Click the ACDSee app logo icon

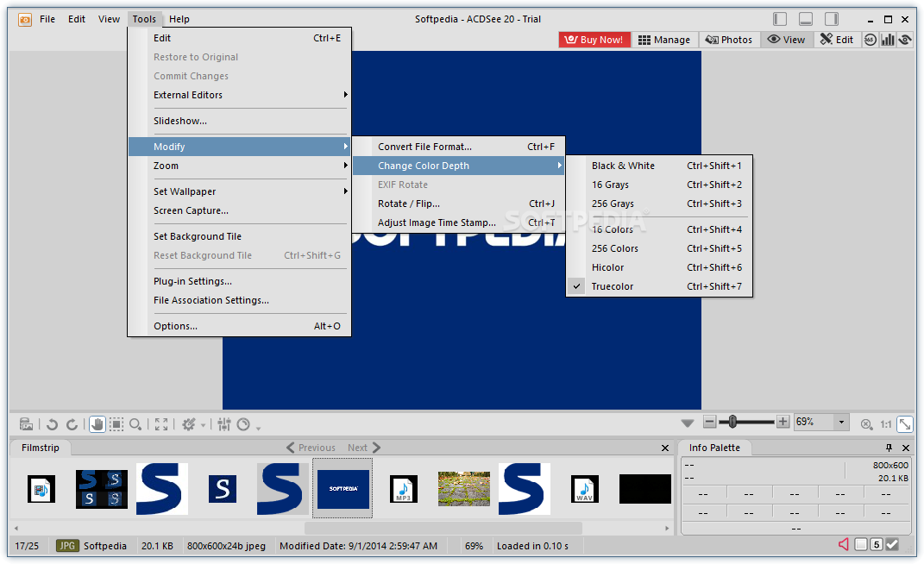pyautogui.click(x=25, y=20)
